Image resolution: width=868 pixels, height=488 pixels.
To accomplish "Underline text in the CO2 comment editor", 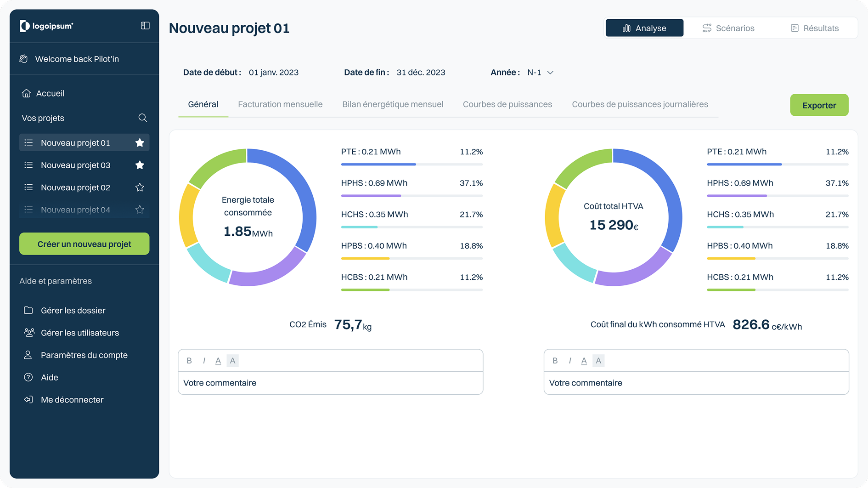I will pyautogui.click(x=218, y=361).
